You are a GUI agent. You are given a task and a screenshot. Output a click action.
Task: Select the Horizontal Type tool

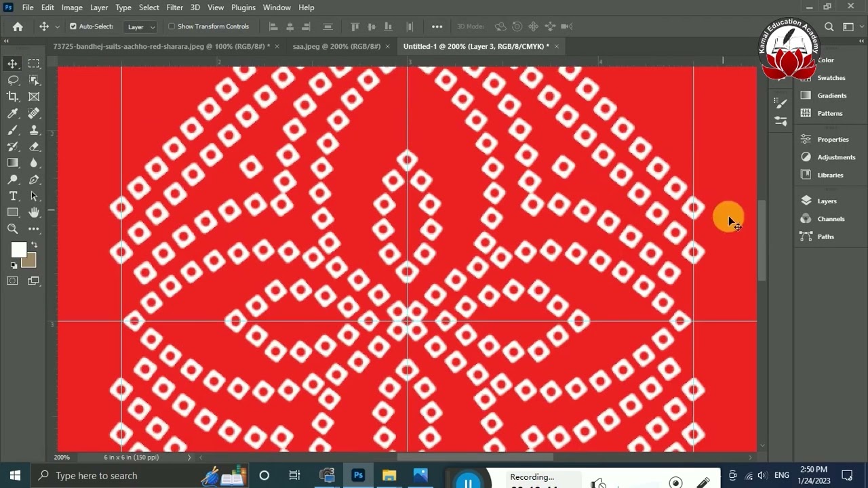pos(13,196)
